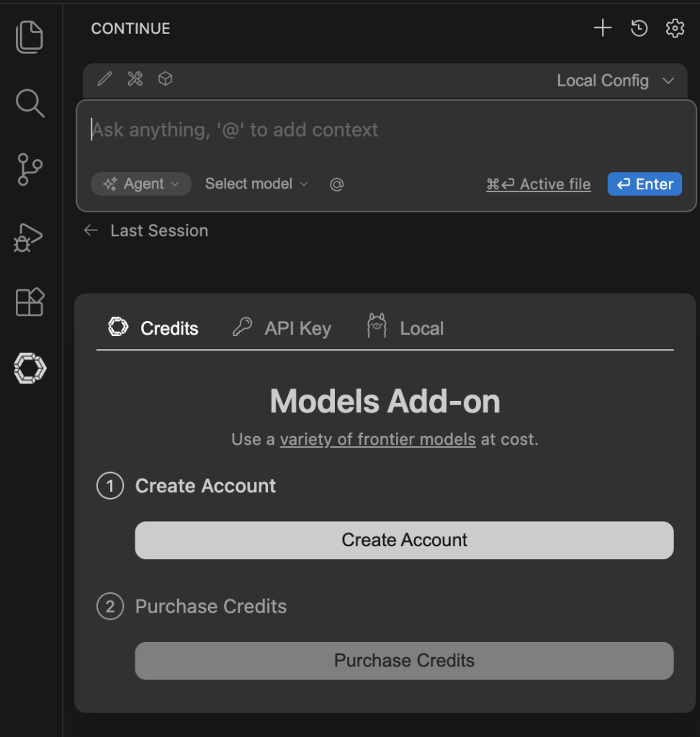
Task: Click the cube models icon
Action: pyautogui.click(x=166, y=79)
